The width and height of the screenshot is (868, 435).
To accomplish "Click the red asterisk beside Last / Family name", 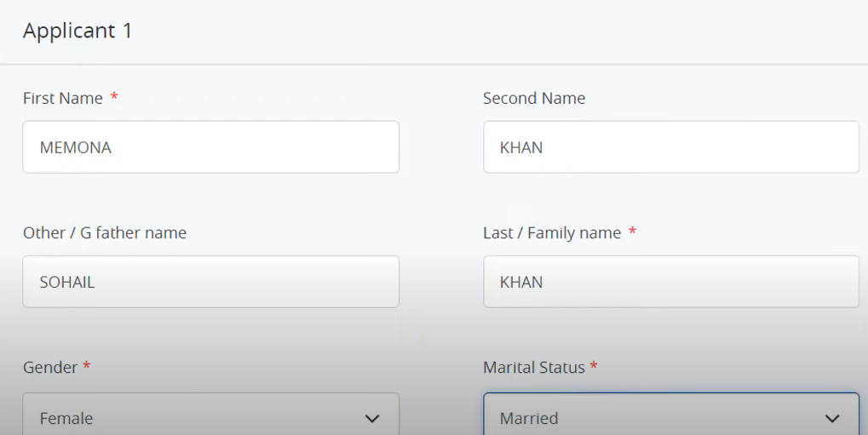I will click(x=632, y=231).
